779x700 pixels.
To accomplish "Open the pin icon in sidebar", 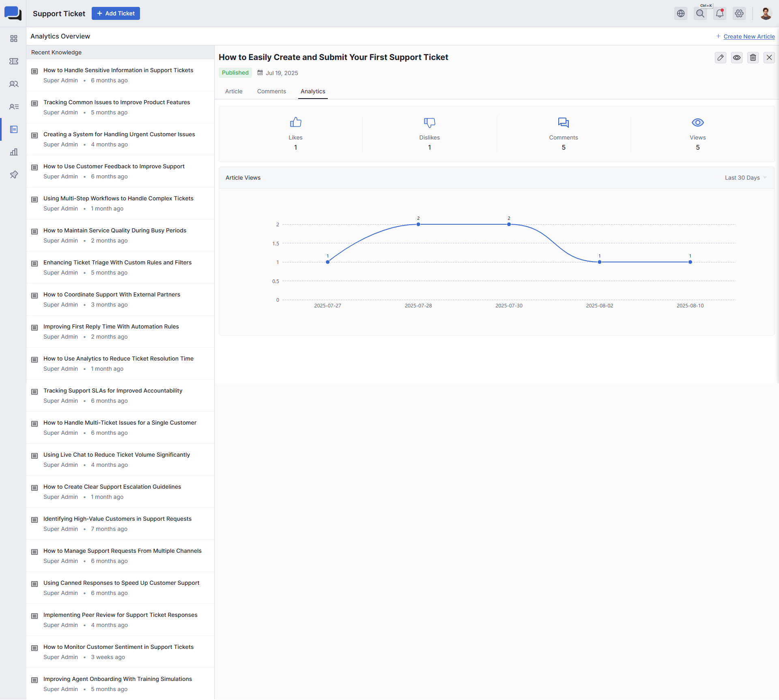I will pos(14,175).
